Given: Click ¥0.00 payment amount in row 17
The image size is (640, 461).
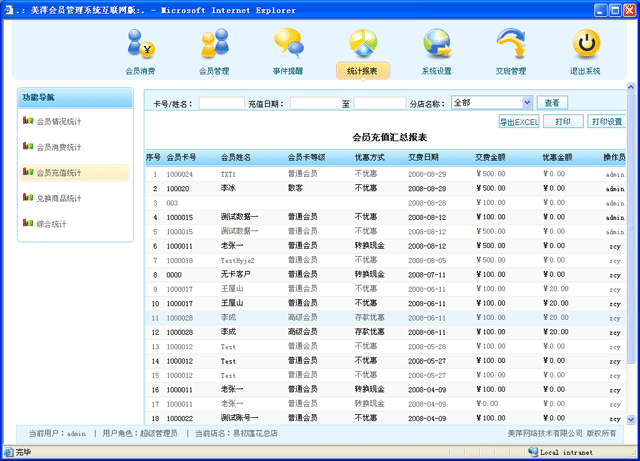Looking at the screenshot, I should 487,404.
